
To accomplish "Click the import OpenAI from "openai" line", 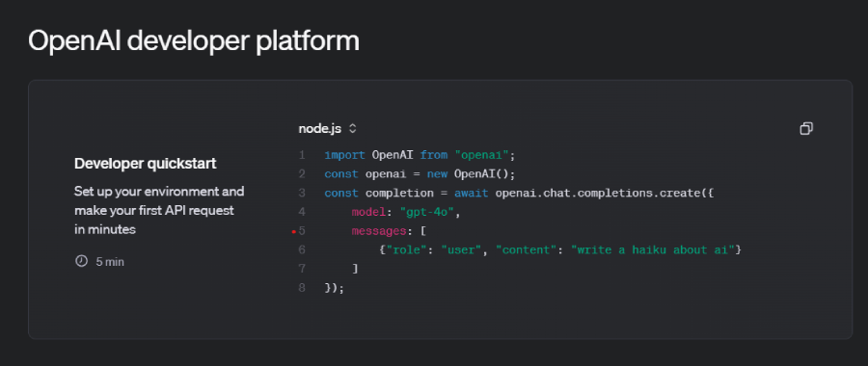I will [x=420, y=155].
